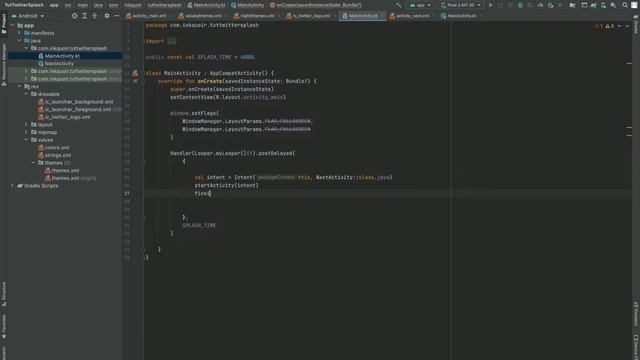This screenshot has width=640, height=360.
Task: Click the user account avatar in toolbar
Action: 634,5
